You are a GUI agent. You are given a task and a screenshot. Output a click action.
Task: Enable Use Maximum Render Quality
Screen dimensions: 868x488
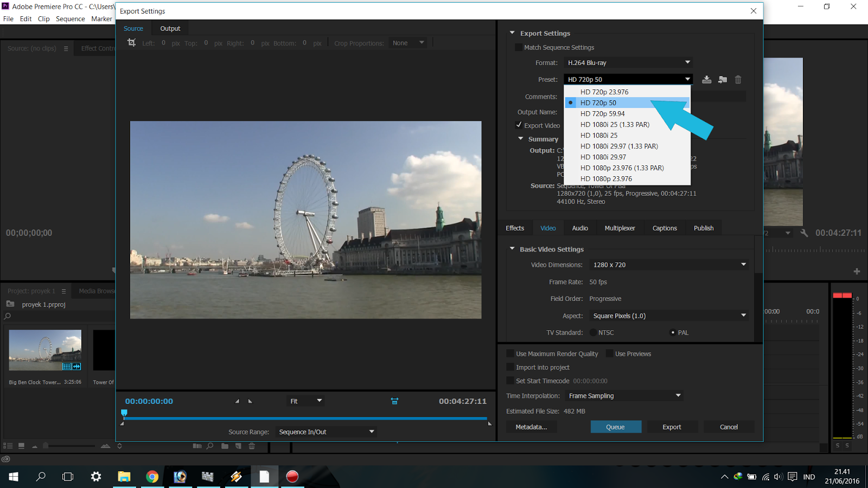tap(510, 354)
